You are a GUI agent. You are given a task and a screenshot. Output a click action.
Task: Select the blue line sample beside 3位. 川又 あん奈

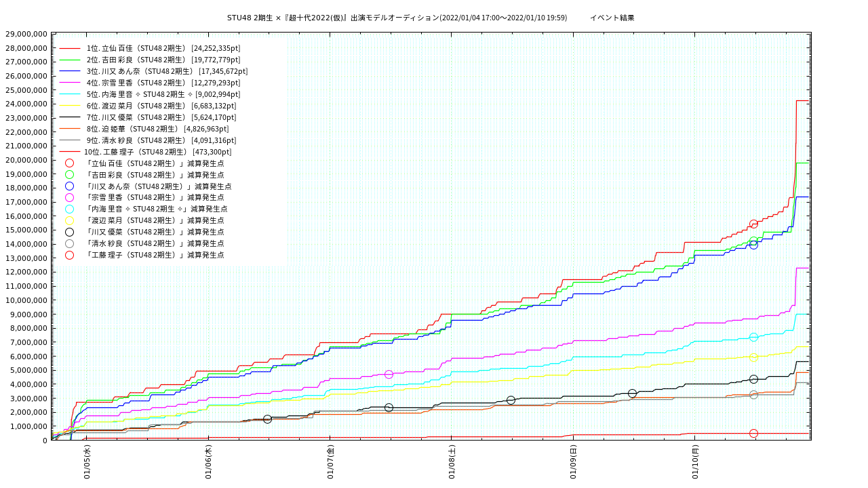point(69,71)
